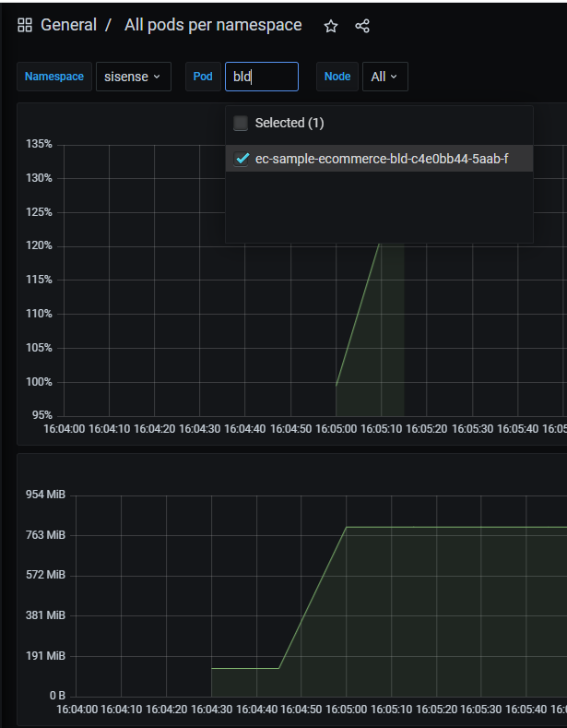Click the memory graph flat line near 16:04:40
The image size is (567, 728).
pyautogui.click(x=244, y=668)
